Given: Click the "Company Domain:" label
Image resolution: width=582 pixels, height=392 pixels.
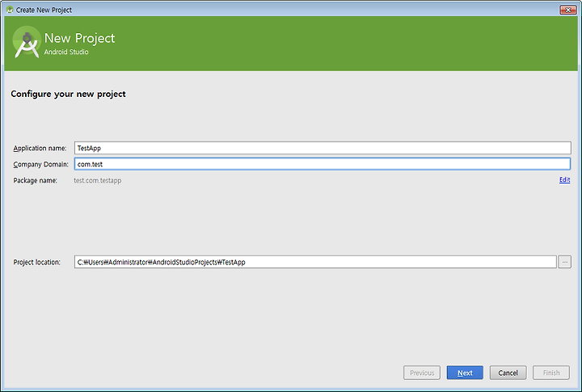Looking at the screenshot, I should [x=41, y=164].
